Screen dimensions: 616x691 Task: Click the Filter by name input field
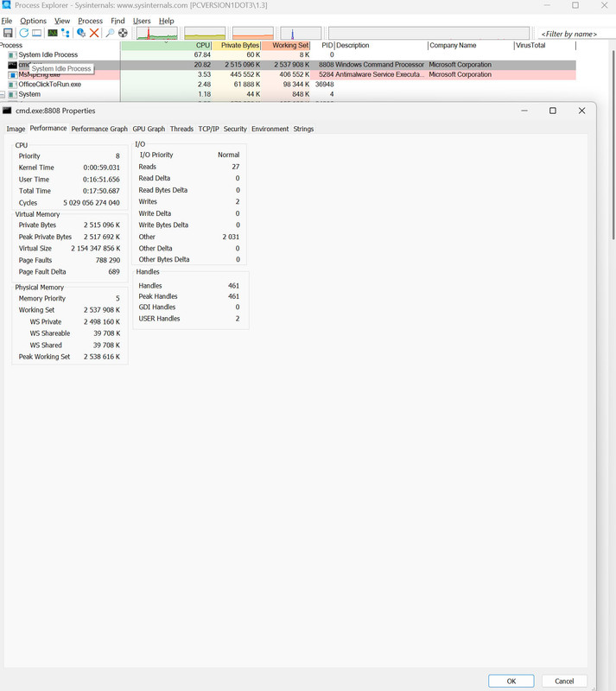(x=577, y=34)
